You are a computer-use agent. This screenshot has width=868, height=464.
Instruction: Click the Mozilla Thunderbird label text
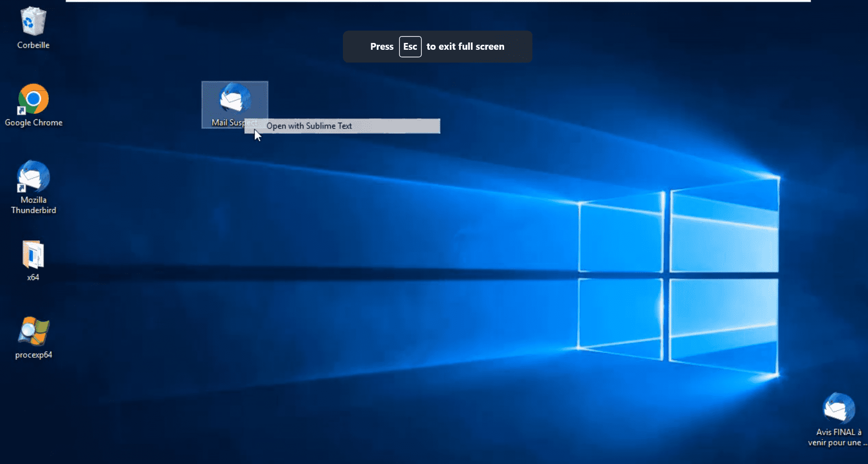pos(34,205)
